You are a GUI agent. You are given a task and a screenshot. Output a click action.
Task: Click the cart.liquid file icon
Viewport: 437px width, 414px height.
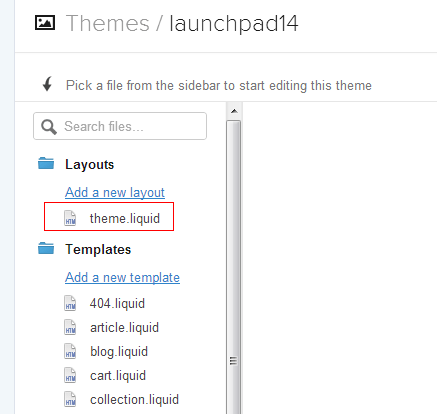point(70,375)
